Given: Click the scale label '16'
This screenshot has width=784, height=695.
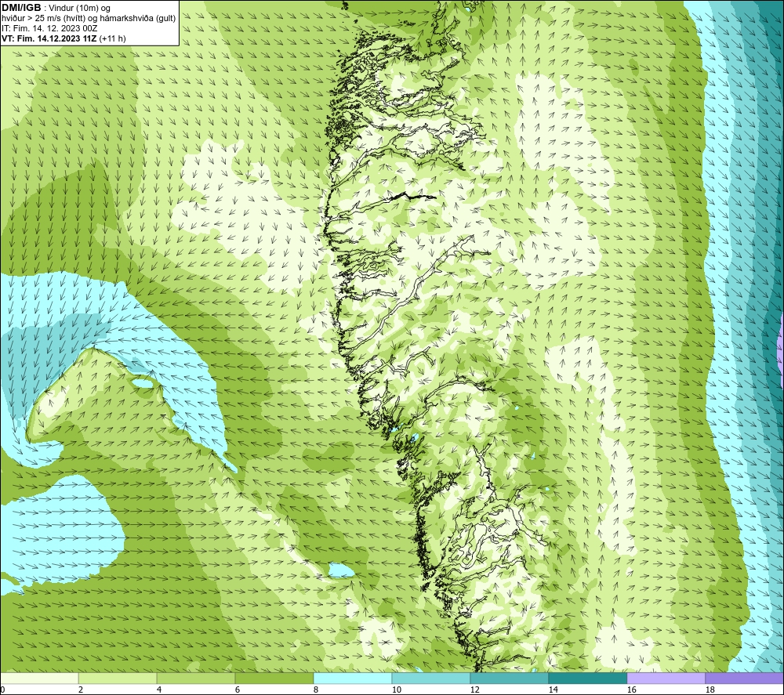Looking at the screenshot, I should [x=631, y=690].
